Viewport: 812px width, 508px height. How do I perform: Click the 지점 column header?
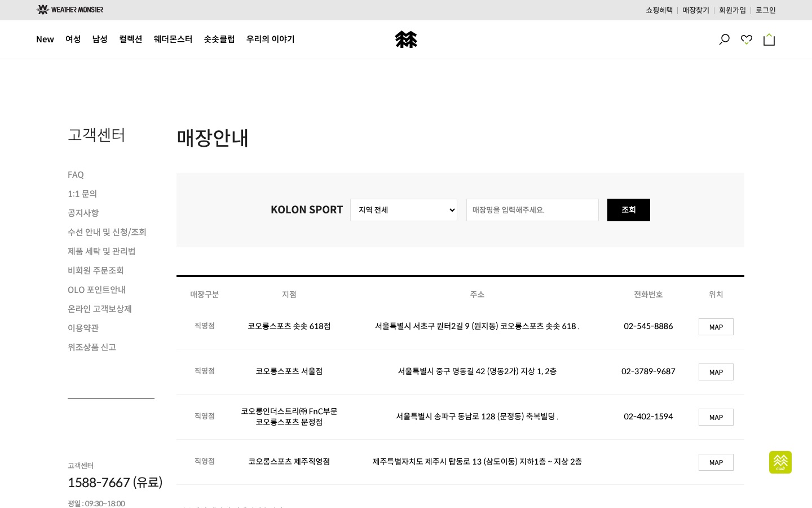[x=289, y=295]
